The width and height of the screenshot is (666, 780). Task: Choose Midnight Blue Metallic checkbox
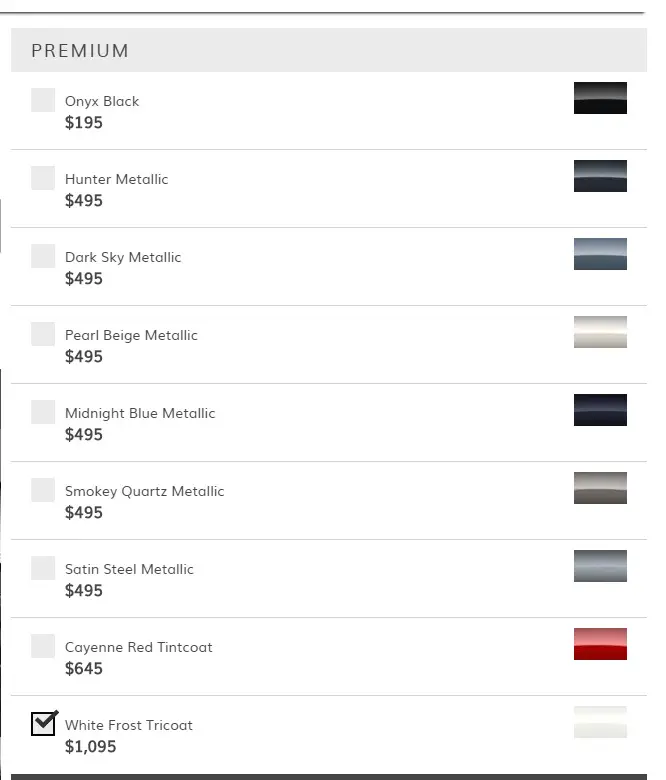click(43, 412)
